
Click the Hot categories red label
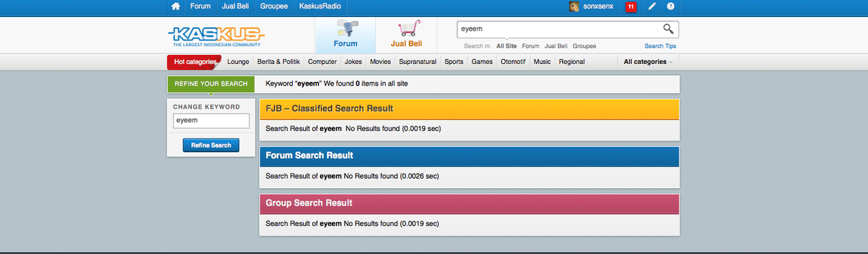pos(195,62)
